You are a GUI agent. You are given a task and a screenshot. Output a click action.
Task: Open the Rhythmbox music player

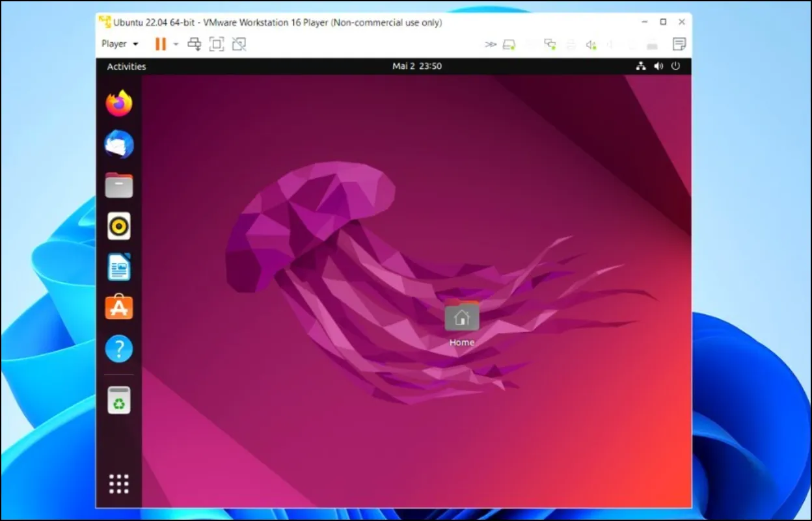pyautogui.click(x=119, y=226)
